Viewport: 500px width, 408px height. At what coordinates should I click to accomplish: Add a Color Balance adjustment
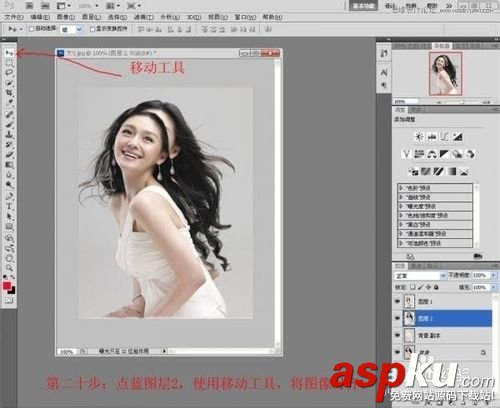(x=432, y=154)
